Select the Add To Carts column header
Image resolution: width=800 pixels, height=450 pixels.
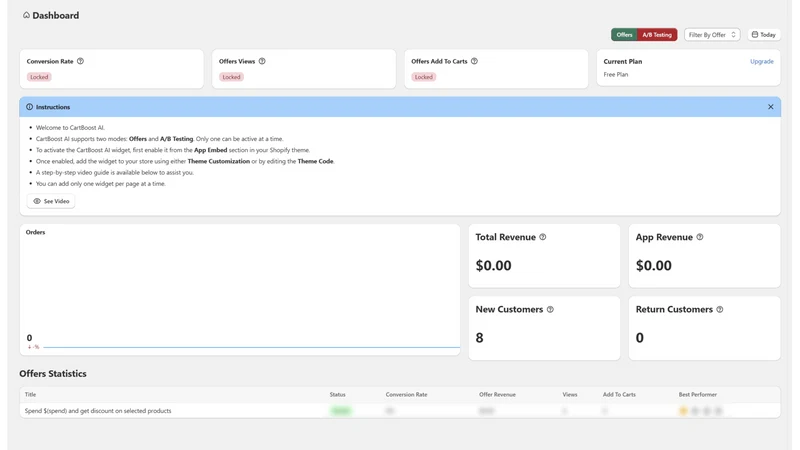coord(619,394)
